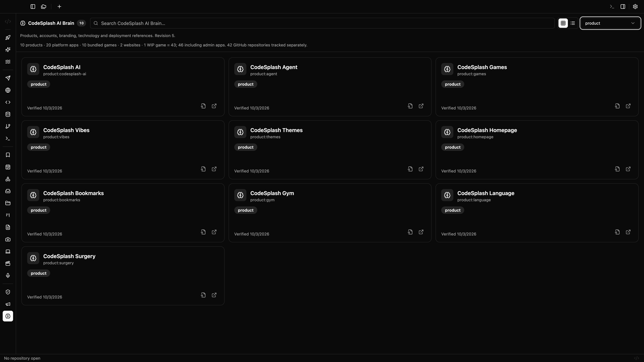Open CodeSplash Agent card external link
644x362 pixels.
click(421, 106)
